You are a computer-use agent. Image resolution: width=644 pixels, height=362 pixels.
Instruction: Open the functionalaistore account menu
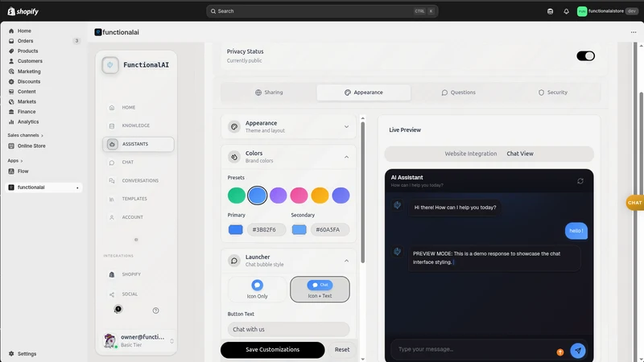tap(608, 11)
